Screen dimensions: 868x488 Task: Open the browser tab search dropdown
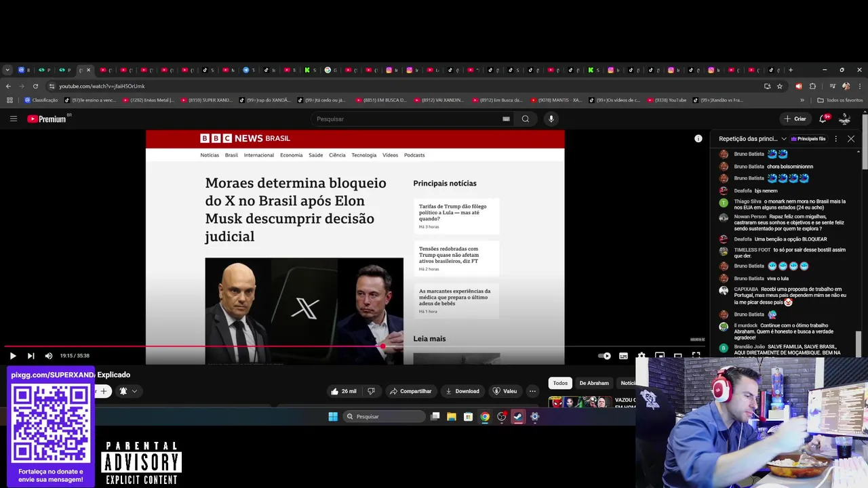coord(7,70)
